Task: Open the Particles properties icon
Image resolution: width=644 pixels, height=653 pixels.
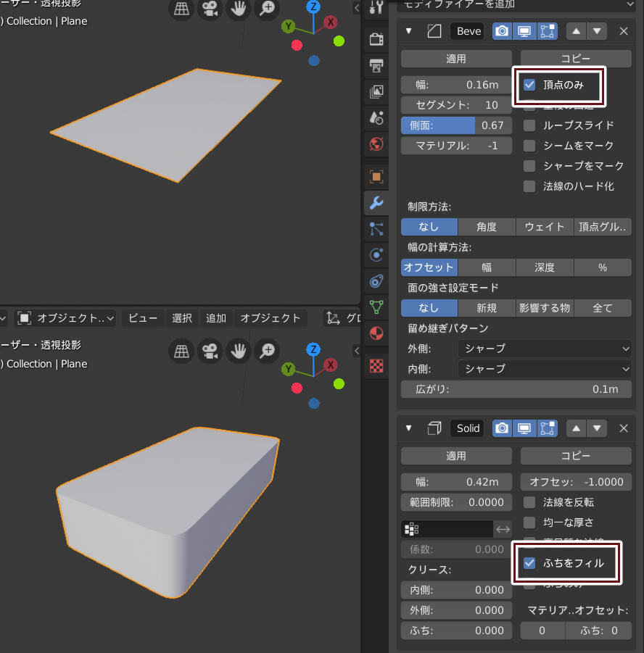Action: 376,229
